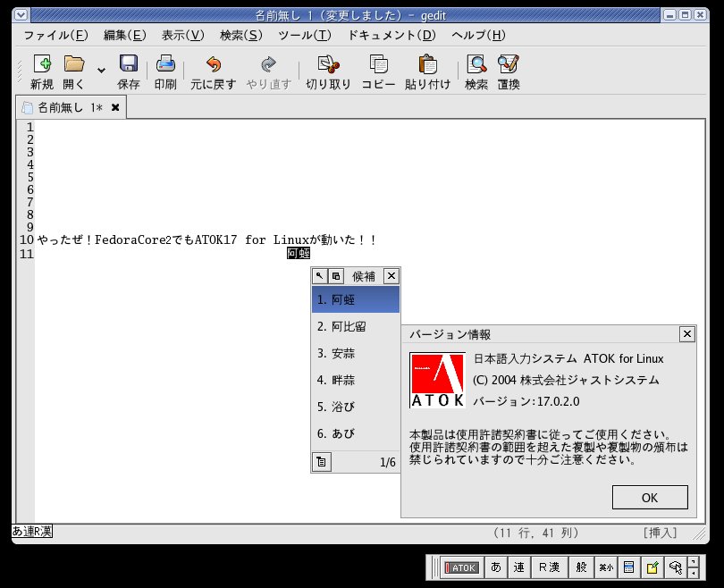Click line 10 text in editor
The image size is (724, 588).
click(x=206, y=240)
